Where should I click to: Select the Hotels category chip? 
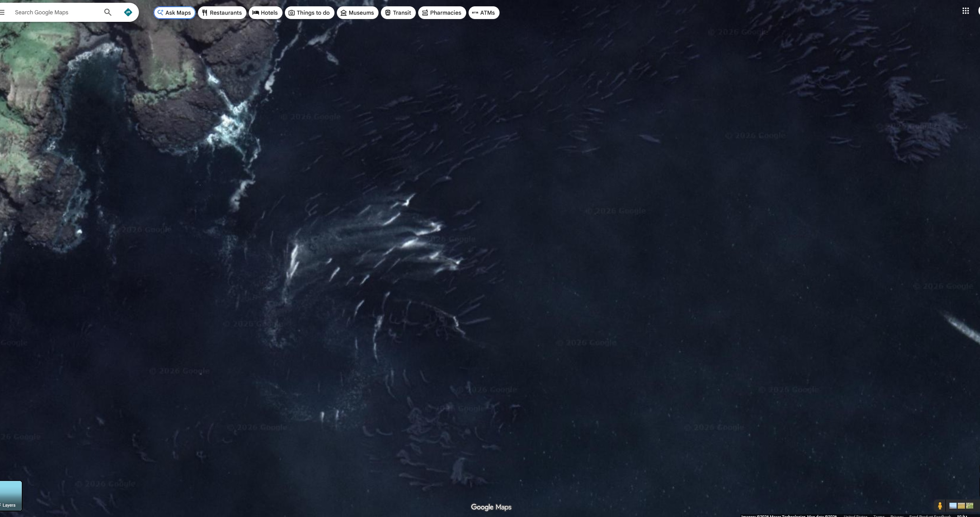click(x=265, y=13)
